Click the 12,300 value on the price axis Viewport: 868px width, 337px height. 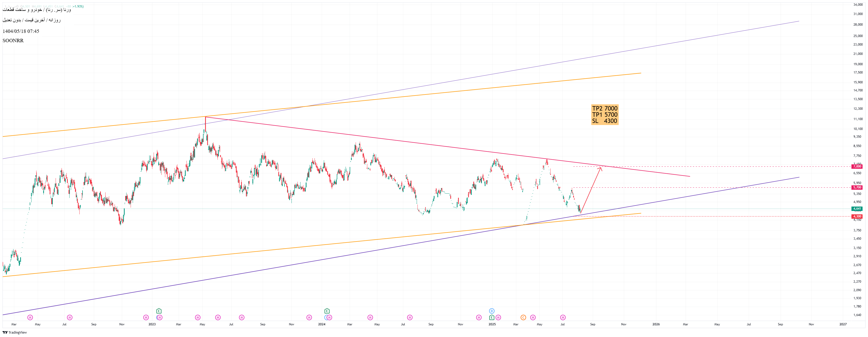858,109
